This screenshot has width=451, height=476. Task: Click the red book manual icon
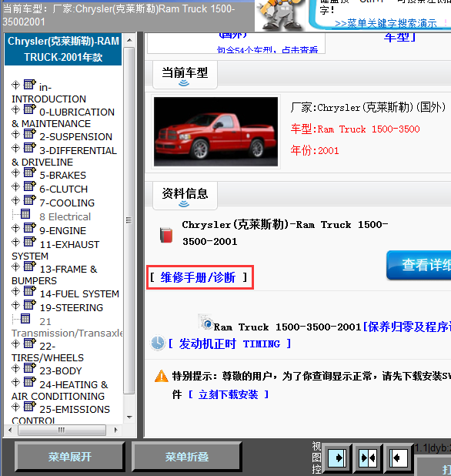166,235
